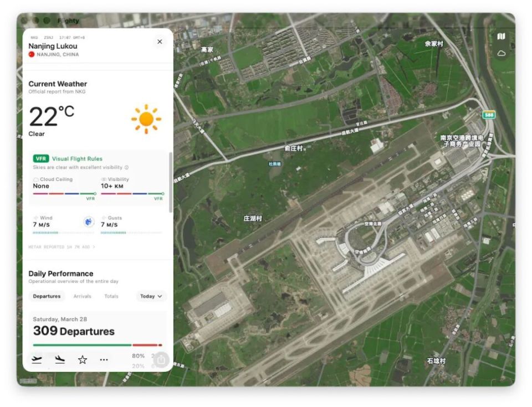
Task: Click the S88 highway badge on map
Action: [489, 115]
